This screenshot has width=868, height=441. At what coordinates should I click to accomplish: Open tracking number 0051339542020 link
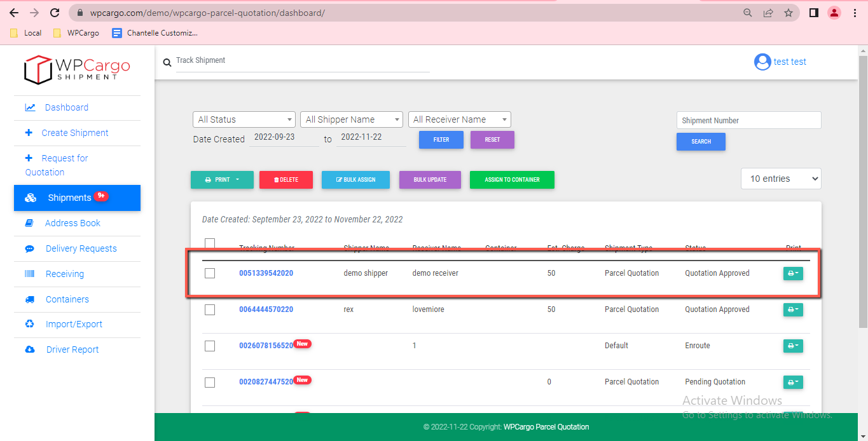pyautogui.click(x=266, y=273)
